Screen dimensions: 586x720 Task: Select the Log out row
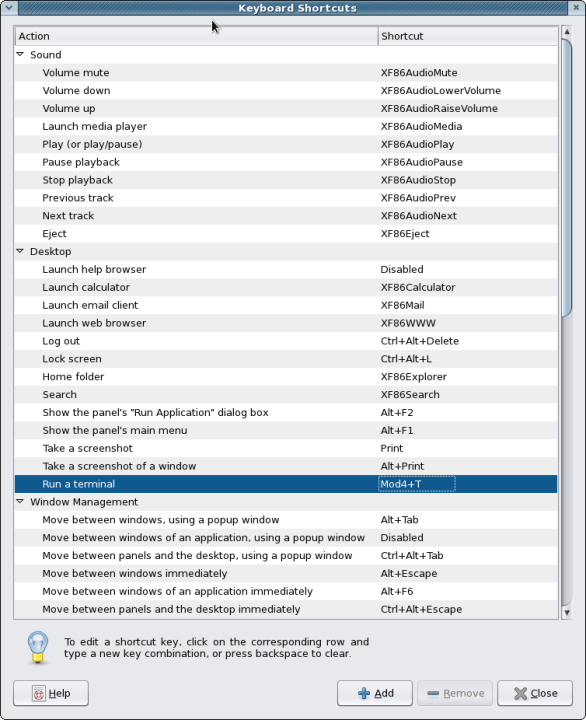pyautogui.click(x=286, y=341)
